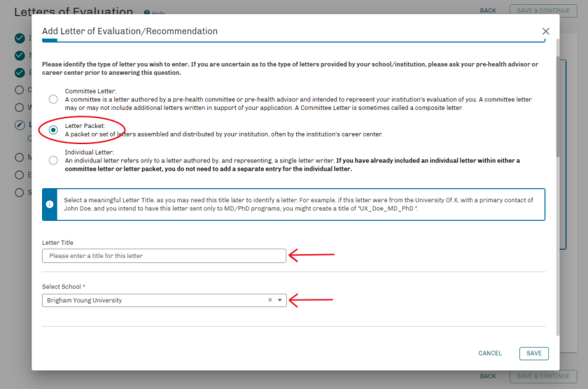This screenshot has height=389, width=588.
Task: Close the Add Letter dialog with X
Action: pos(546,31)
